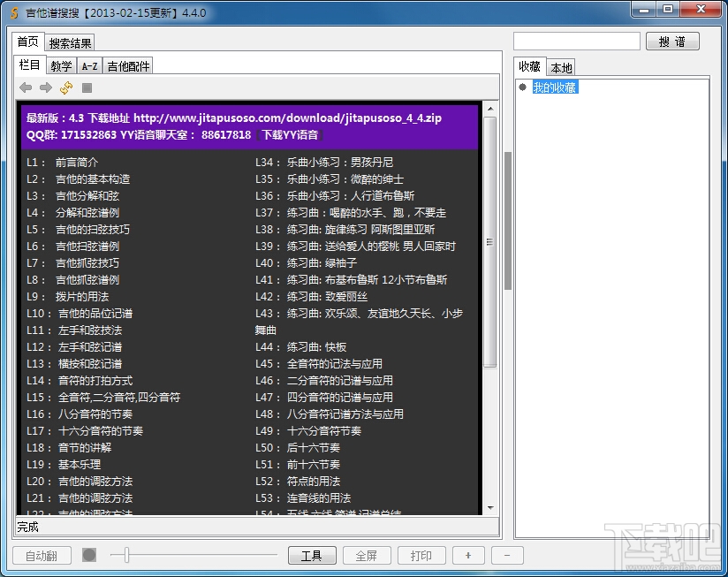
Task: Click the orange refresh icon
Action: [66, 87]
